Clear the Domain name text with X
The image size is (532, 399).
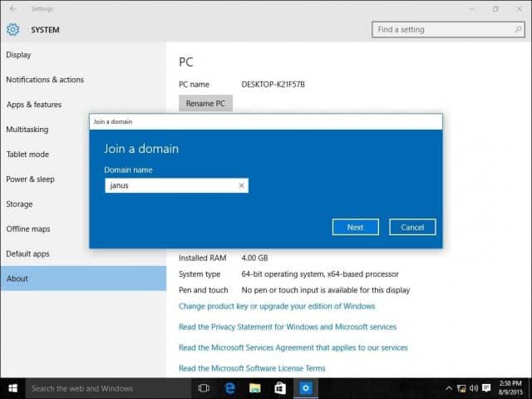(242, 185)
